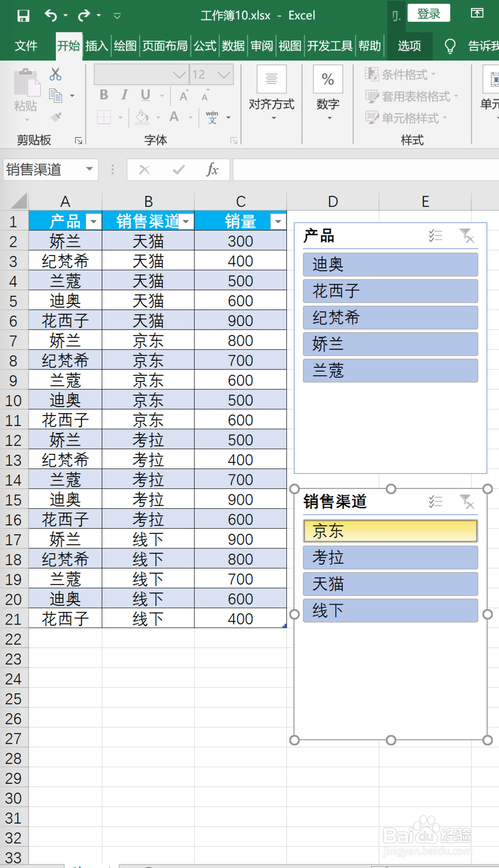Image resolution: width=499 pixels, height=868 pixels.
Task: Switch to the 数据 tab
Action: [x=233, y=46]
